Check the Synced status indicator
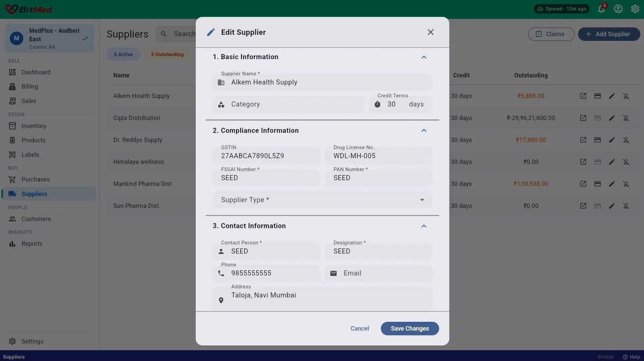 pyautogui.click(x=562, y=9)
